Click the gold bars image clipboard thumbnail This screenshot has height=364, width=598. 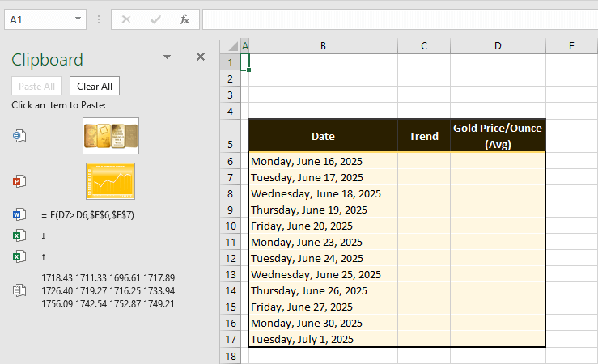coord(111,136)
